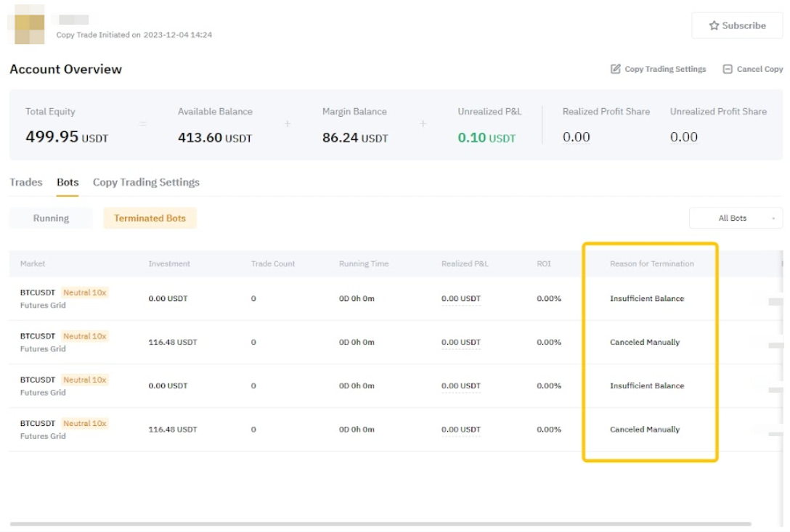790x532 pixels.
Task: Open the All Bots dropdown
Action: click(736, 218)
